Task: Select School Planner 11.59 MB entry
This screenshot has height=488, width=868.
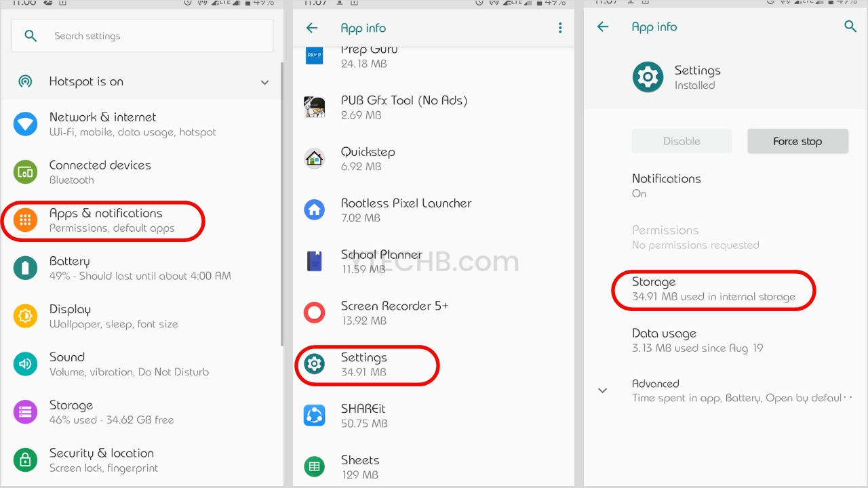Action: point(433,261)
